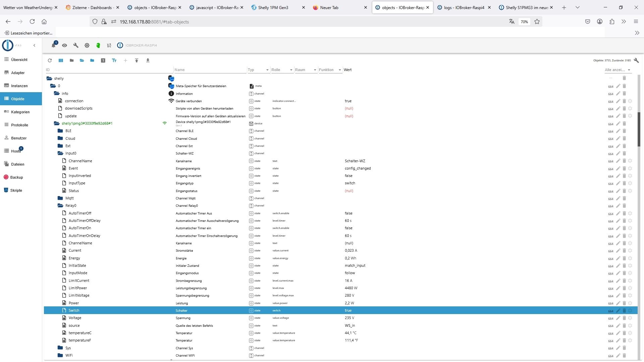The width and height of the screenshot is (644, 362).
Task: Open Instanzen in the sidebar
Action: coord(19,86)
